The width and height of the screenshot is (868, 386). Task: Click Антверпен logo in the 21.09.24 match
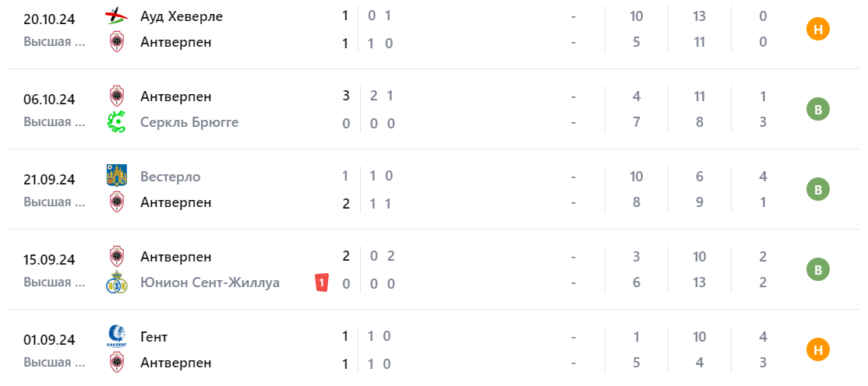pyautogui.click(x=116, y=202)
